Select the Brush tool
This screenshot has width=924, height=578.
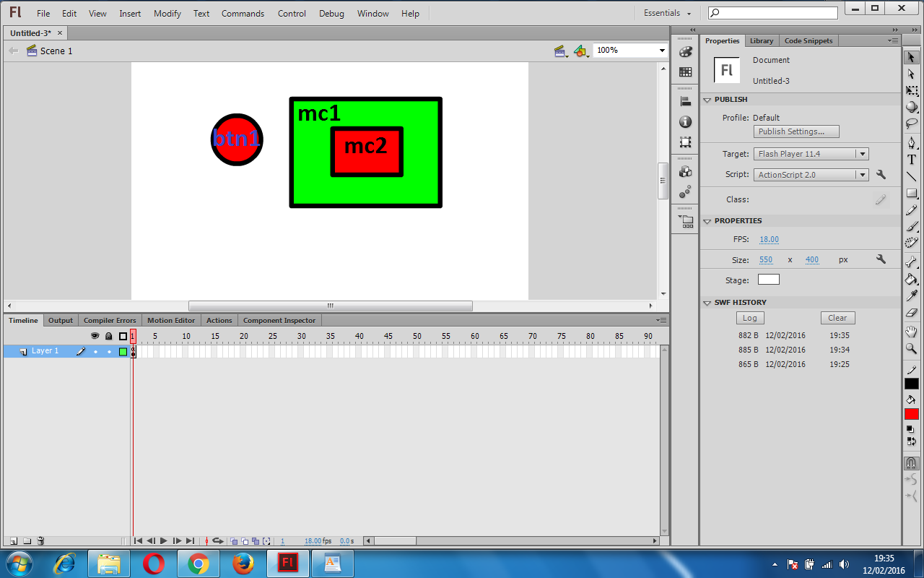tap(912, 226)
